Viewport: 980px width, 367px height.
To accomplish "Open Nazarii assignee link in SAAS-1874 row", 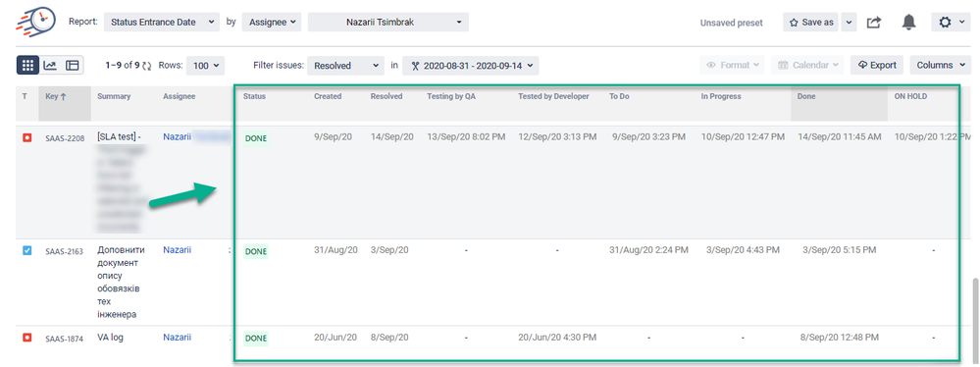I will [177, 337].
